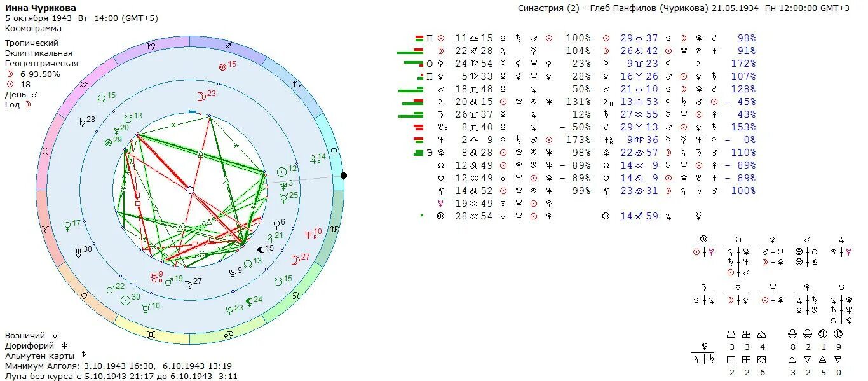868x381 pixels.
Task: Select the Scorpio sign segment glyph
Action: click(x=295, y=84)
